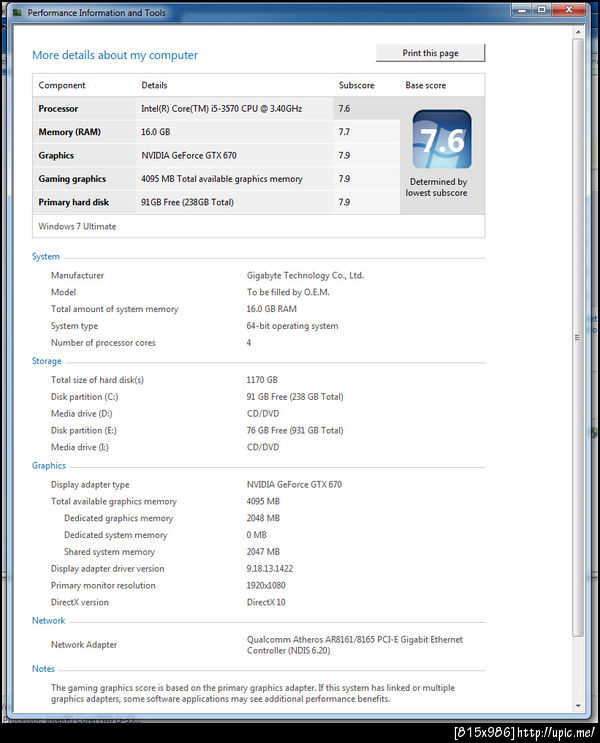
Task: Select 'Intel(R) Core(TM) i5-3570 CPU @ 3.40GHz' text
Action: (221, 109)
